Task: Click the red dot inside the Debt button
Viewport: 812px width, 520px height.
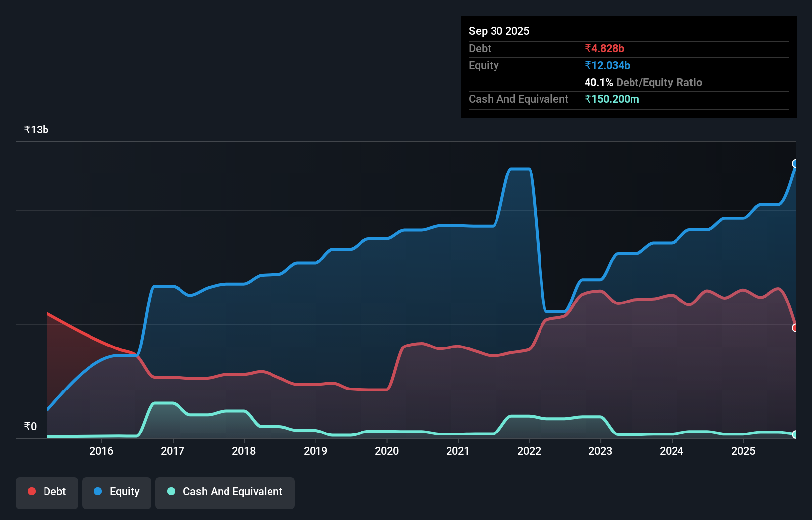Action: (x=31, y=491)
